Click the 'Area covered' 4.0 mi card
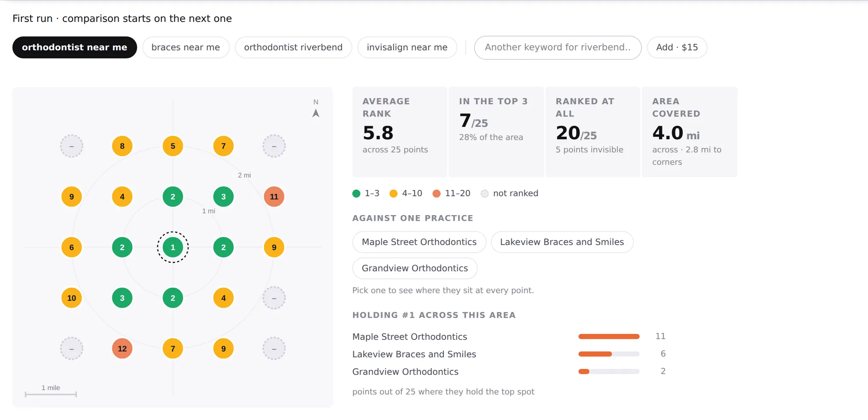The width and height of the screenshot is (868, 420). [689, 132]
